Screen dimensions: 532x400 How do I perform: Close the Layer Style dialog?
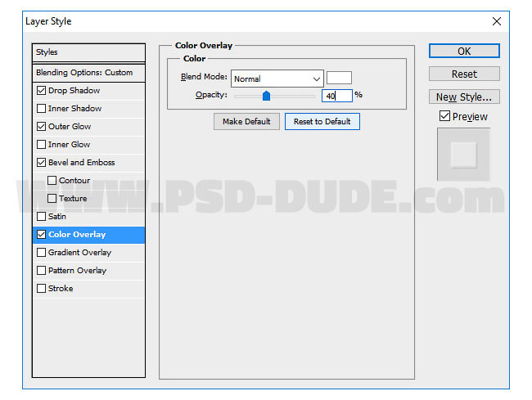[x=497, y=21]
